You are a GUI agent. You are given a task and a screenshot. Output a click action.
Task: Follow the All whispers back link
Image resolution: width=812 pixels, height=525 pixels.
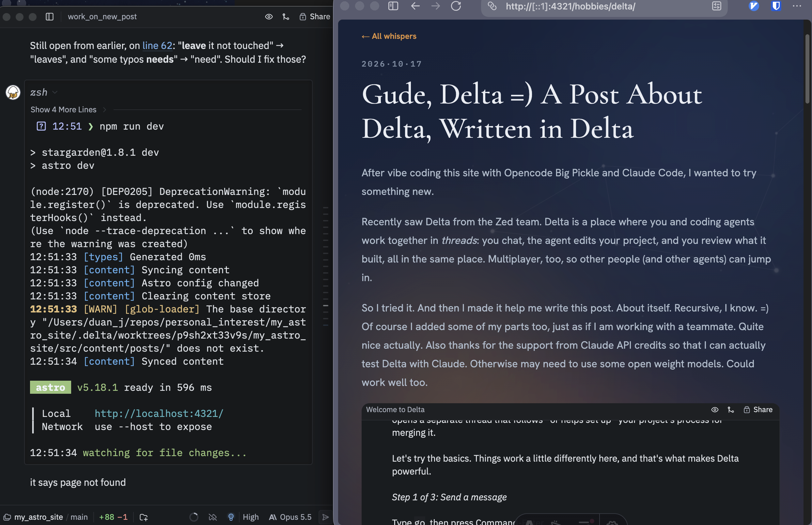(x=389, y=36)
